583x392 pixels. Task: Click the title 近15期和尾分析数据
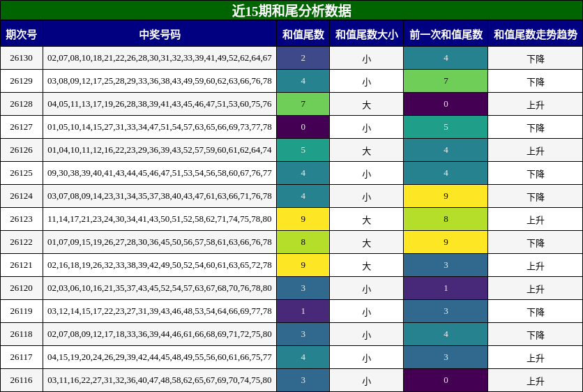pyautogui.click(x=291, y=10)
